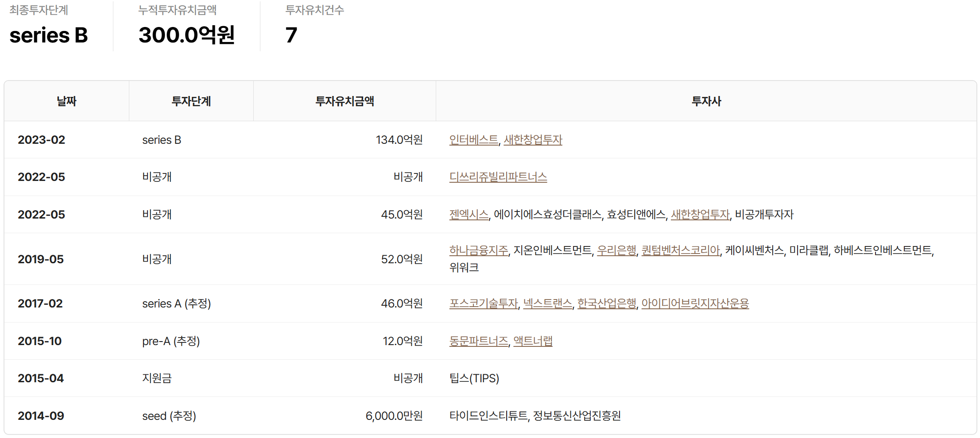Viewport: 980px width, 438px height.
Task: Click the 날짜 column header
Action: [66, 101]
